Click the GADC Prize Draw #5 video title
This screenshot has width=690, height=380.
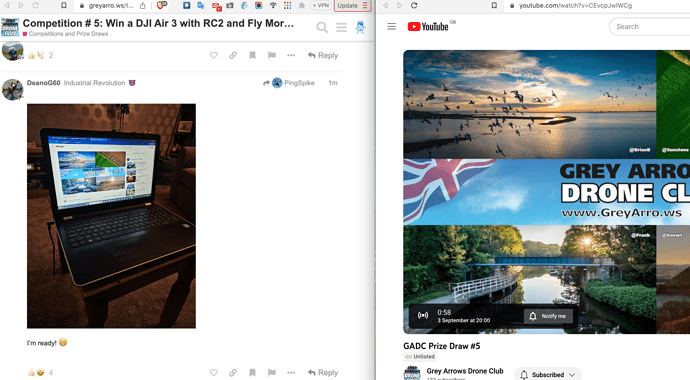(442, 346)
